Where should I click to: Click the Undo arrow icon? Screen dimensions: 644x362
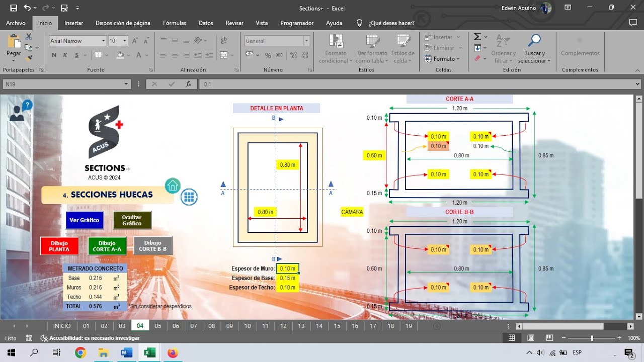click(x=27, y=8)
